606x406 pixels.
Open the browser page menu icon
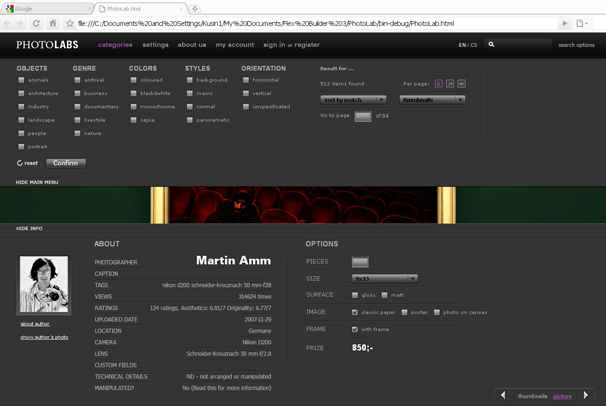[x=581, y=23]
